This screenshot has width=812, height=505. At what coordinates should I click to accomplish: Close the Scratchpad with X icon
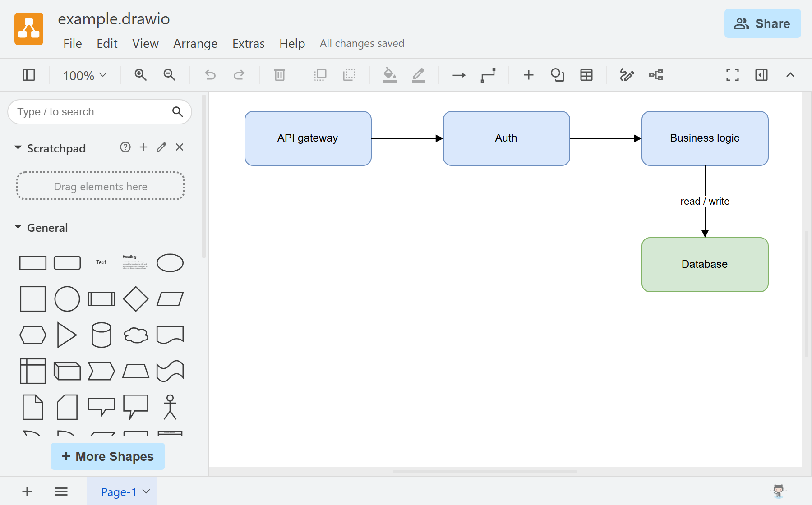click(x=180, y=147)
